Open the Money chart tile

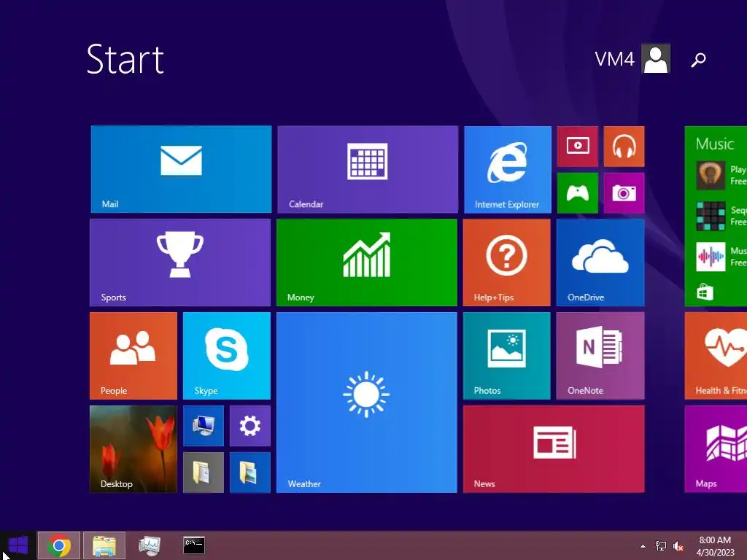tap(367, 262)
